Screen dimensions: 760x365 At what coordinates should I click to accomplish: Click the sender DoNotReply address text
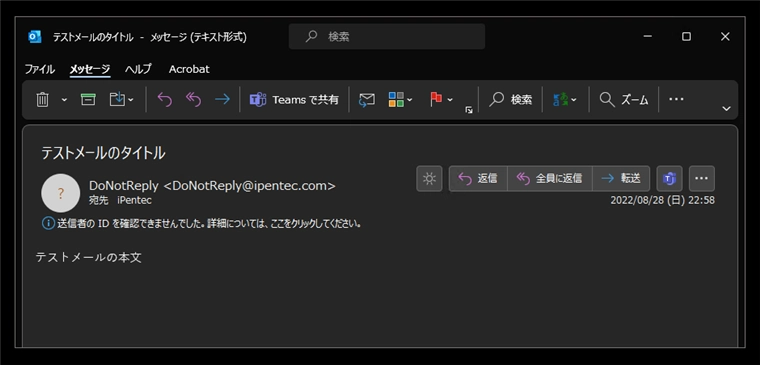coord(212,186)
